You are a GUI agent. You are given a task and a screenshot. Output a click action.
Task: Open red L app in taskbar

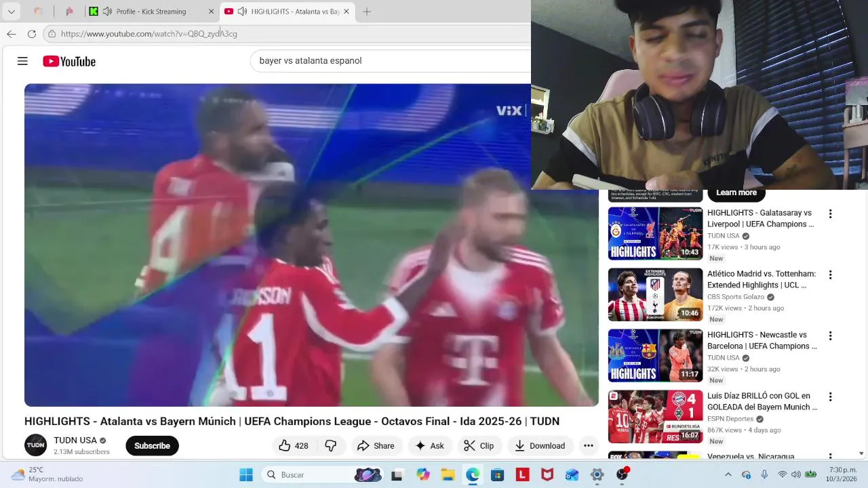click(522, 475)
